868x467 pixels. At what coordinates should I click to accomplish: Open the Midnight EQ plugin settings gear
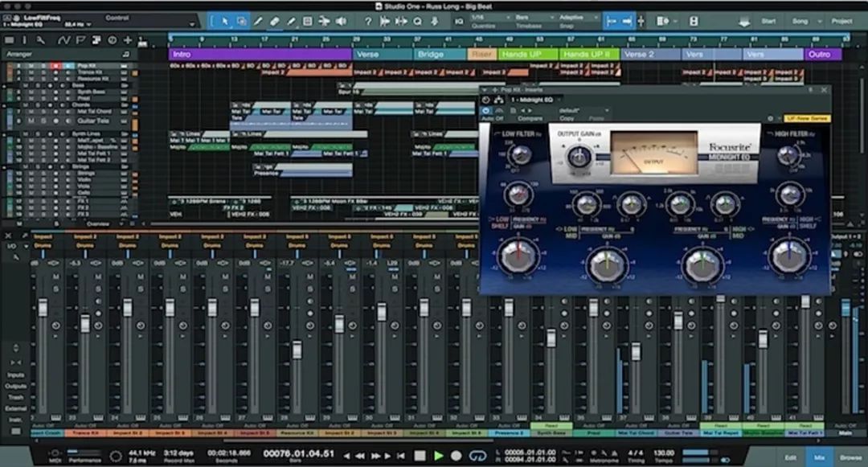[x=769, y=118]
